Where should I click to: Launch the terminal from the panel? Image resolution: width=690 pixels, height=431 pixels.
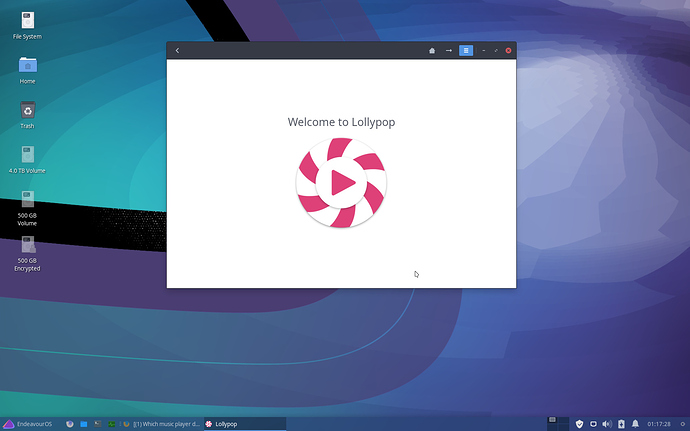[x=98, y=424]
